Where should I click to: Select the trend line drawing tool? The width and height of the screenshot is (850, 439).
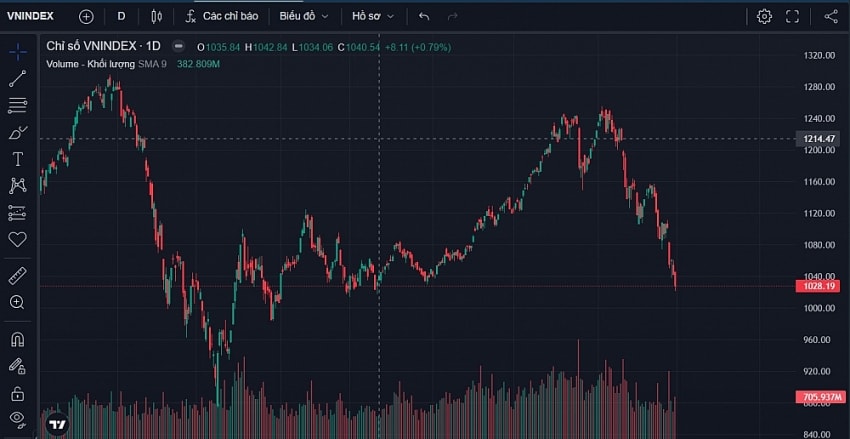pos(17,79)
